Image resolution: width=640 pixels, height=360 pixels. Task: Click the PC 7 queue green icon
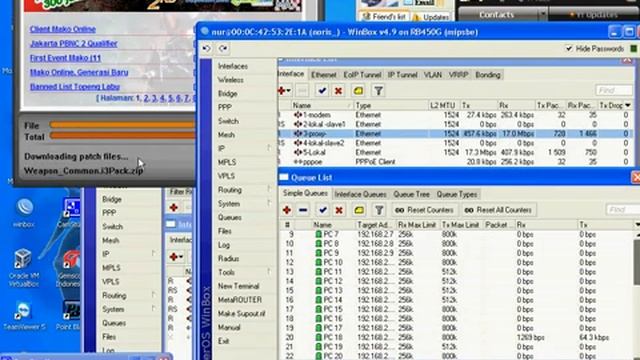(x=318, y=234)
